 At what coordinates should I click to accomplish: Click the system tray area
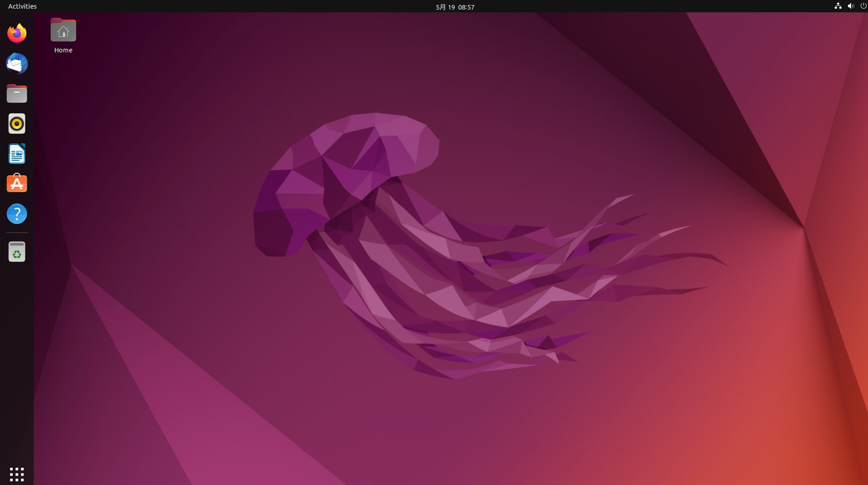tap(850, 6)
